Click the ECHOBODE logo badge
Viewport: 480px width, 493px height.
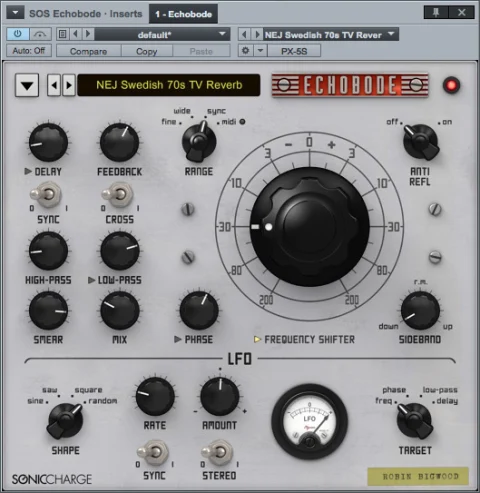click(350, 85)
